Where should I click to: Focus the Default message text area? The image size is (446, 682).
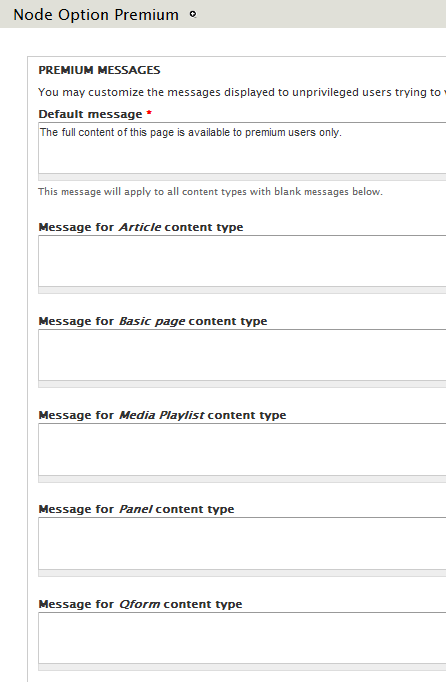point(242,148)
